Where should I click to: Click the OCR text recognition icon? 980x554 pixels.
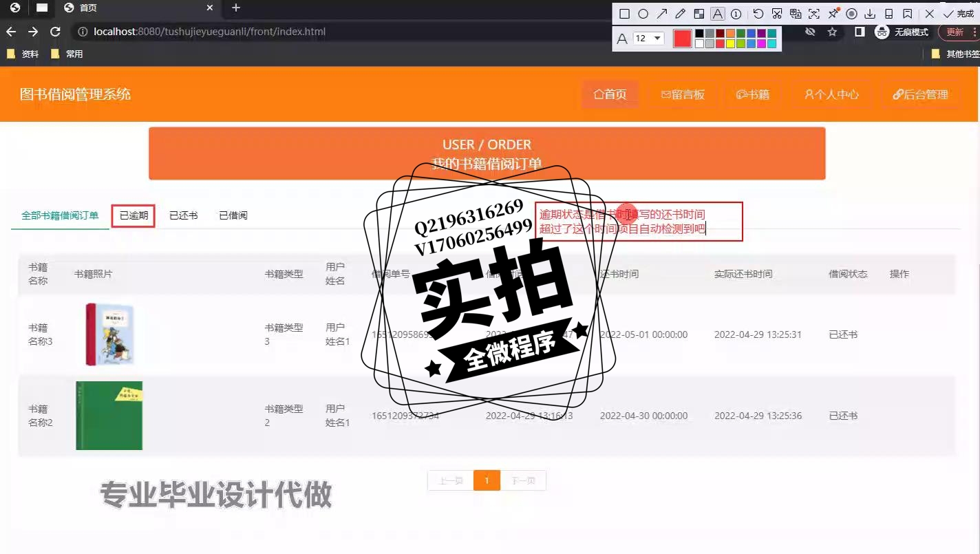(814, 14)
